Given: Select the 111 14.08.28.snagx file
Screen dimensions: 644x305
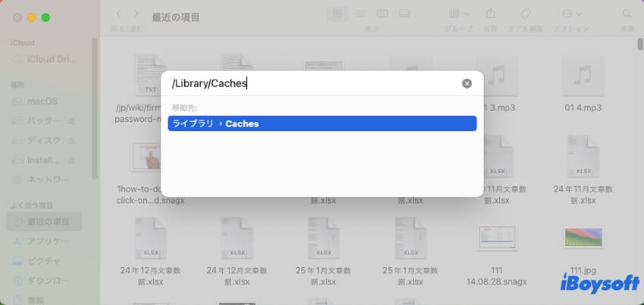Looking at the screenshot, I should [x=497, y=238].
